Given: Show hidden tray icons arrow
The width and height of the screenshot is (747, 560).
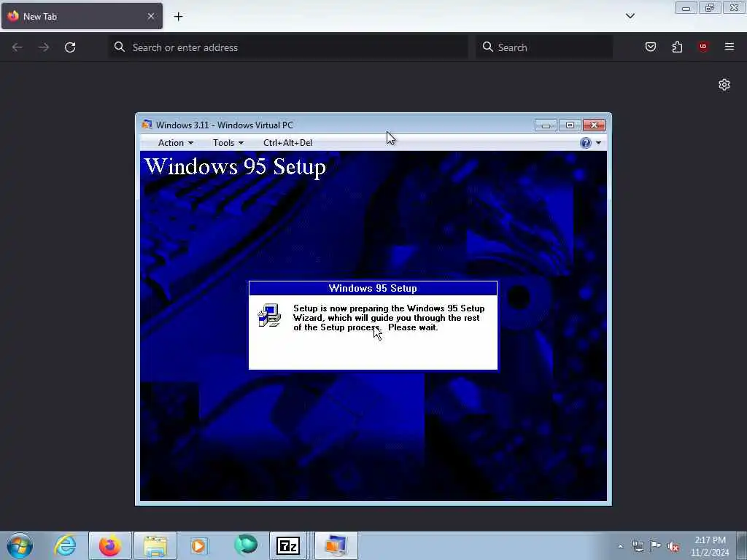Looking at the screenshot, I should (620, 547).
